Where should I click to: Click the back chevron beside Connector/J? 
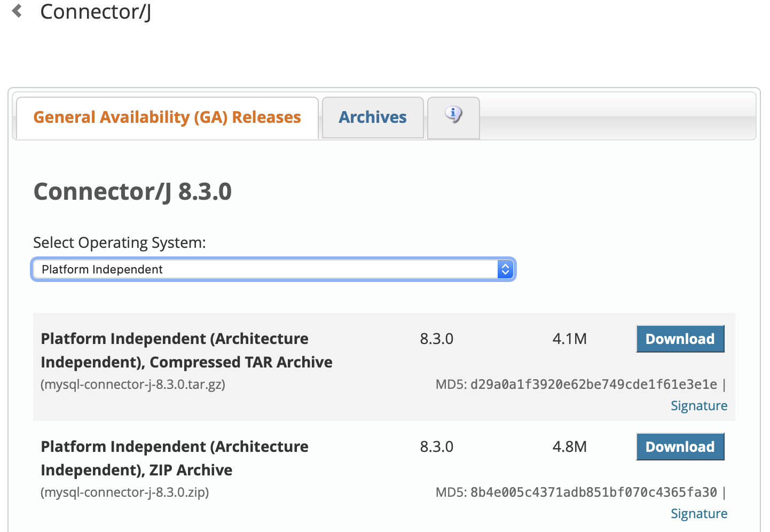(17, 11)
